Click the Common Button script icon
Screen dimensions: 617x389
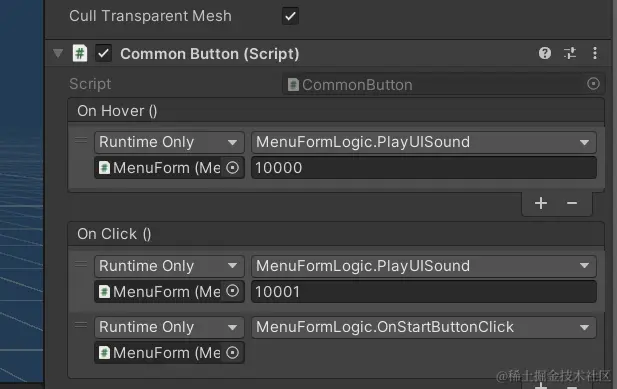click(80, 53)
